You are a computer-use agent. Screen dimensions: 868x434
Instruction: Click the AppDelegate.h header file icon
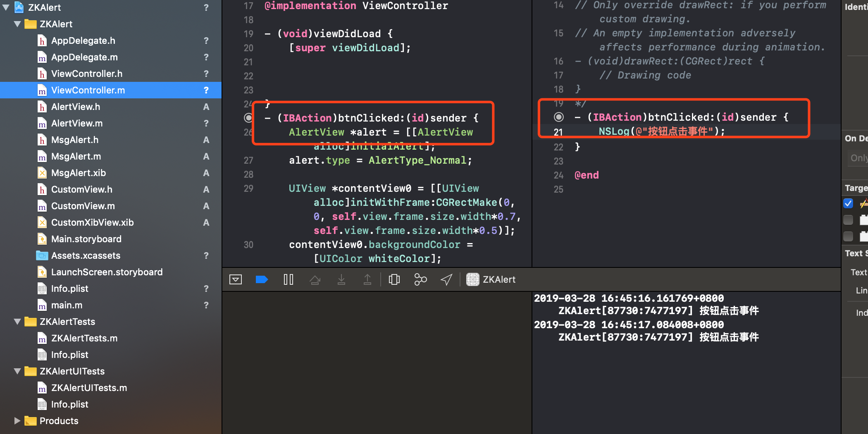click(x=42, y=41)
